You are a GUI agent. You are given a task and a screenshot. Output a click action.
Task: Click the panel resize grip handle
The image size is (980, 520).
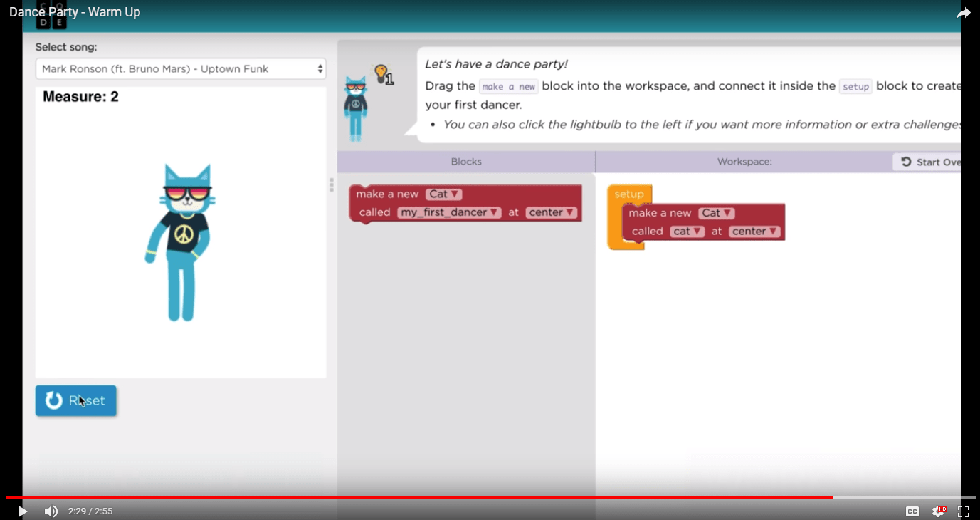pyautogui.click(x=331, y=185)
